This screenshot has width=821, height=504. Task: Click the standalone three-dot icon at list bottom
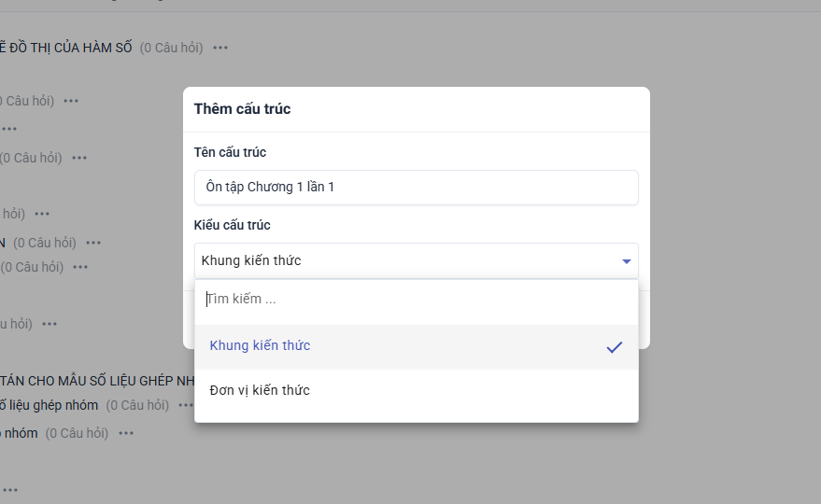point(9,489)
